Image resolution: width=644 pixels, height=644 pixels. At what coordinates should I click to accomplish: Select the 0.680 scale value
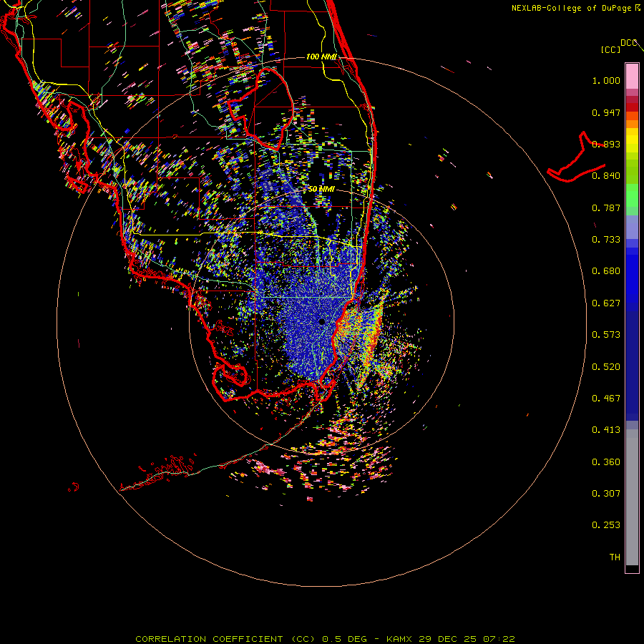(606, 271)
